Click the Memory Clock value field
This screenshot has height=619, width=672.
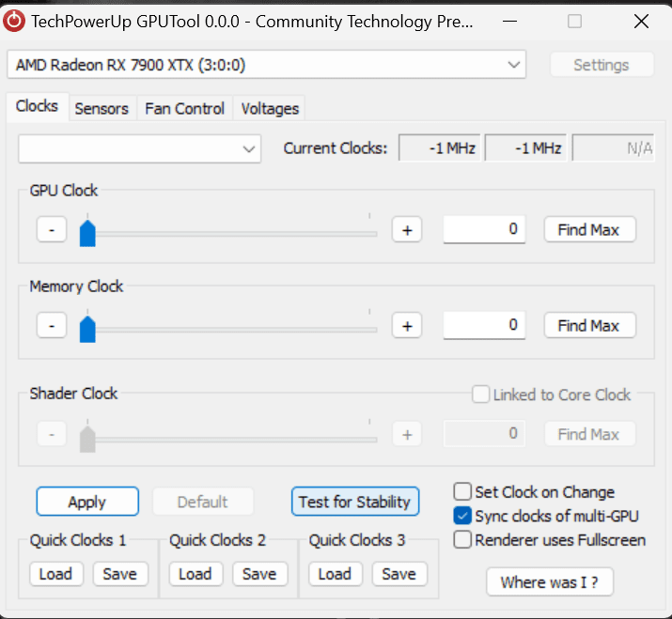point(484,326)
